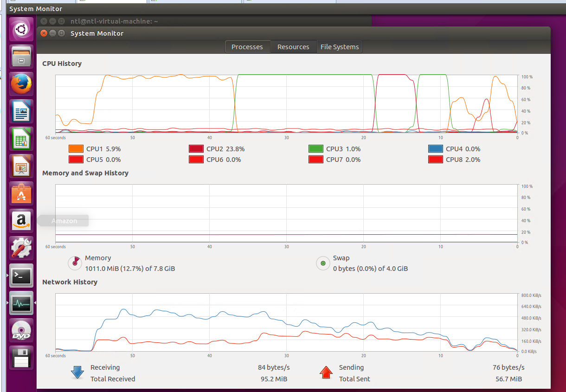
Task: Select the Resources tab
Action: click(293, 47)
